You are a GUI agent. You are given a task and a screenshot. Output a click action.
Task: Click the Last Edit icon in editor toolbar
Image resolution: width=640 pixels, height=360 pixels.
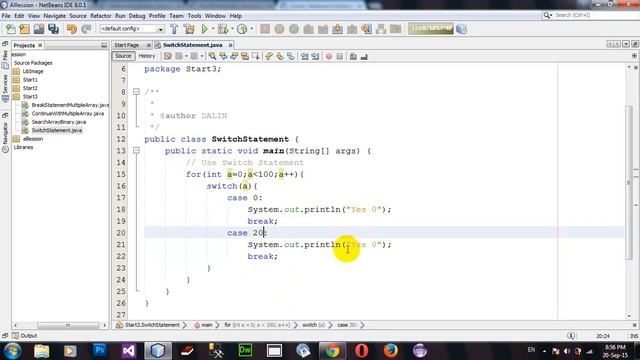(168, 56)
